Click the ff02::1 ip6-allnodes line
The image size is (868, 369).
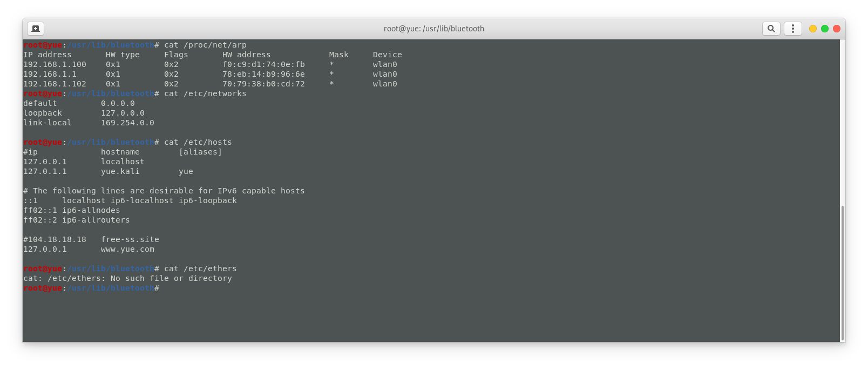pyautogui.click(x=72, y=210)
